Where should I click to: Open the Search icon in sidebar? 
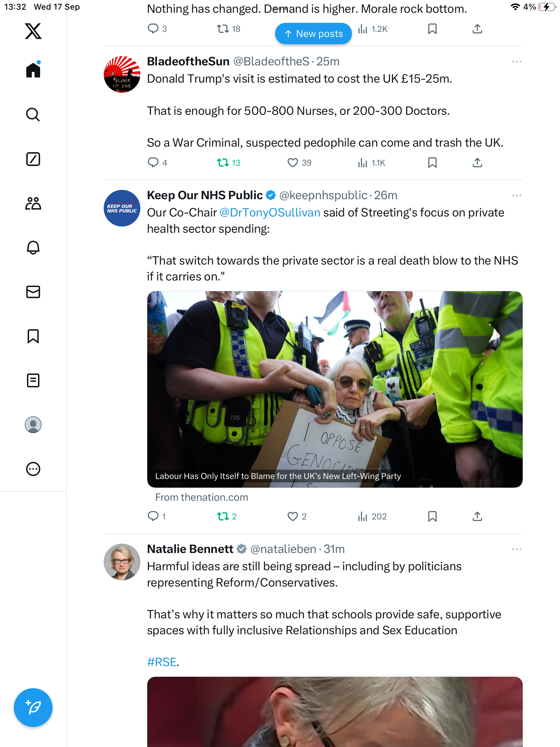point(33,114)
